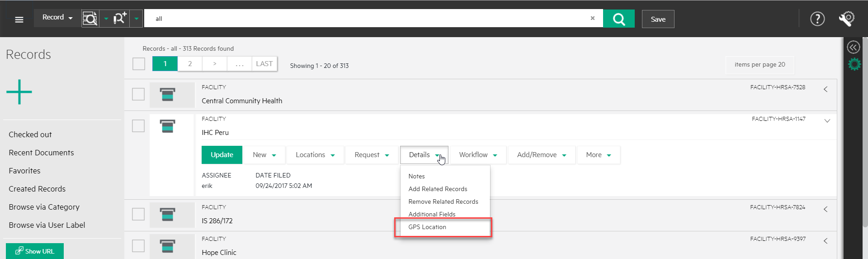The image size is (868, 259).
Task: Open the ellipsis page range button
Action: tap(240, 64)
